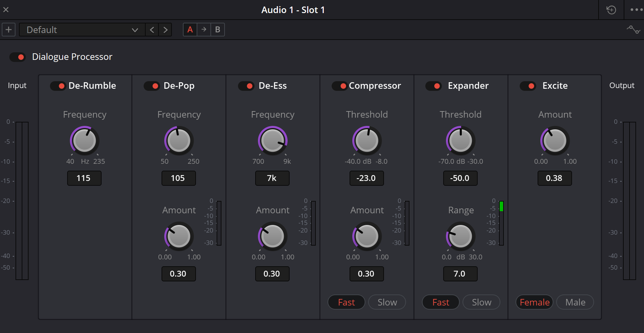The image size is (644, 333).
Task: Toggle the Dialogue Processor power switch
Action: tap(18, 57)
